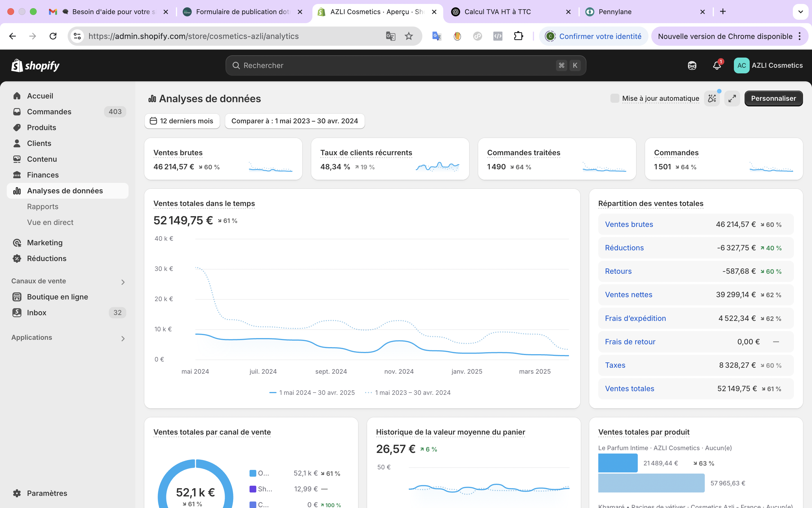Click the purple Sh... legend swatch
Image resolution: width=812 pixels, height=508 pixels.
pos(253,489)
